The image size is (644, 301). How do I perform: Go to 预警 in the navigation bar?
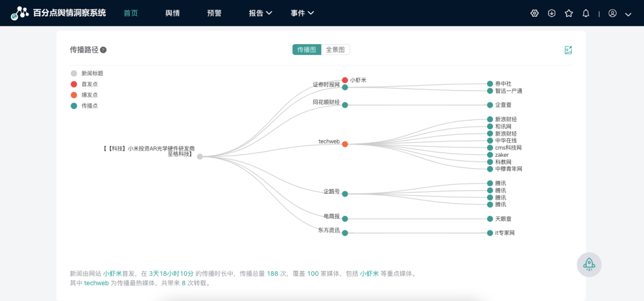click(214, 13)
